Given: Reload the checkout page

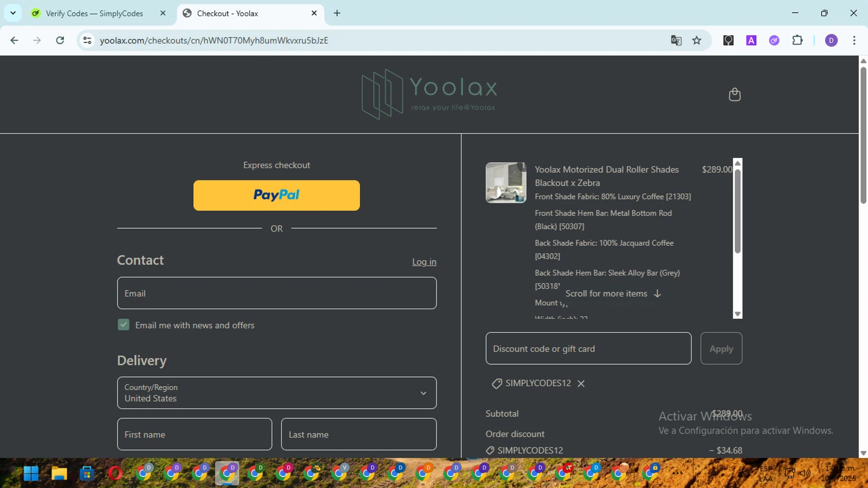Looking at the screenshot, I should [x=60, y=40].
